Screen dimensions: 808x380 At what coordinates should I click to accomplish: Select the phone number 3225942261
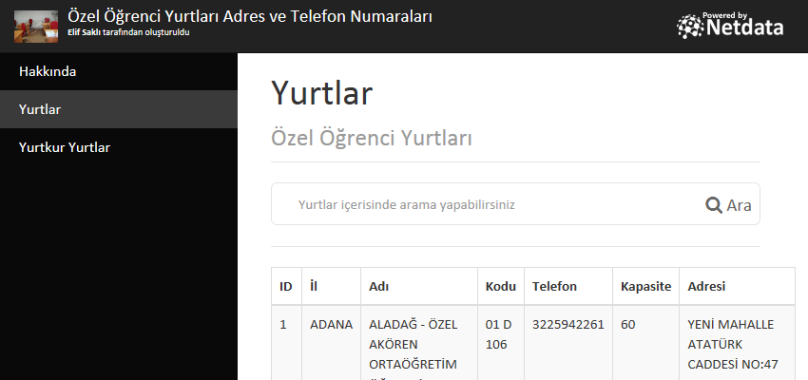coord(568,343)
